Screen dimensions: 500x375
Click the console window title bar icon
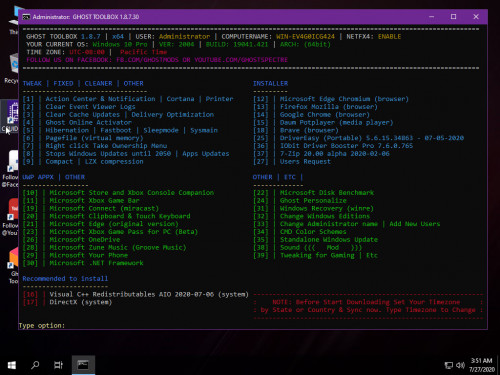click(x=26, y=17)
